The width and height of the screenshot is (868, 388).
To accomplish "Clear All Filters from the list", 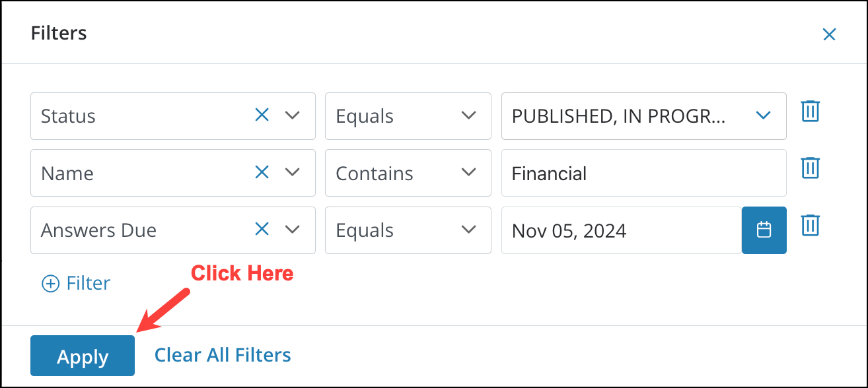I will pyautogui.click(x=222, y=354).
